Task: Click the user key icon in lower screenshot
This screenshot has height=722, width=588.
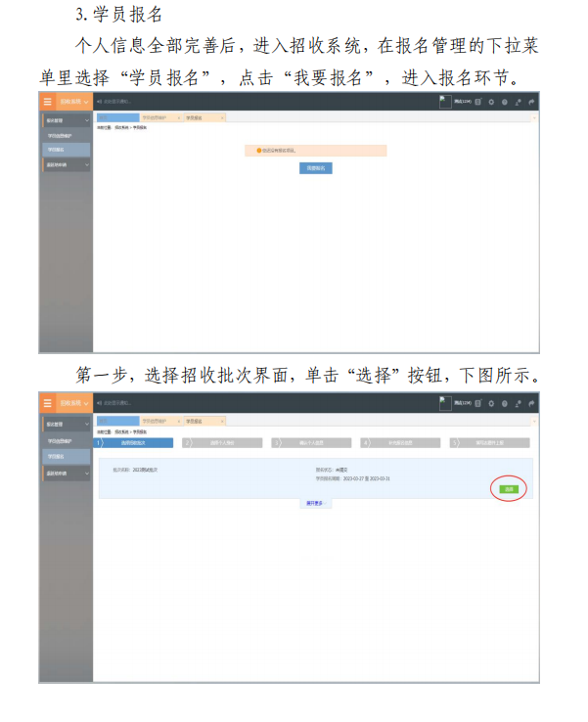Action: click(518, 404)
